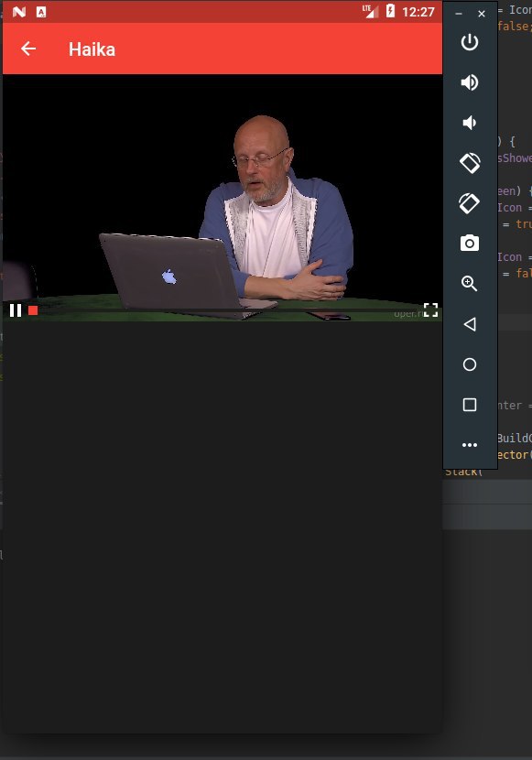
Task: Raise the emulator volume
Action: [470, 82]
